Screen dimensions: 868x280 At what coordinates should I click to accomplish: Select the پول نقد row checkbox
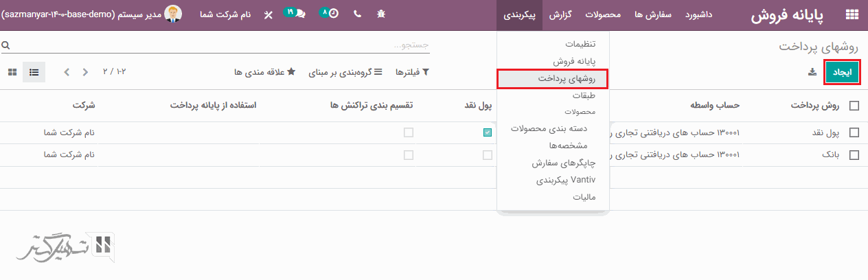coord(854,133)
